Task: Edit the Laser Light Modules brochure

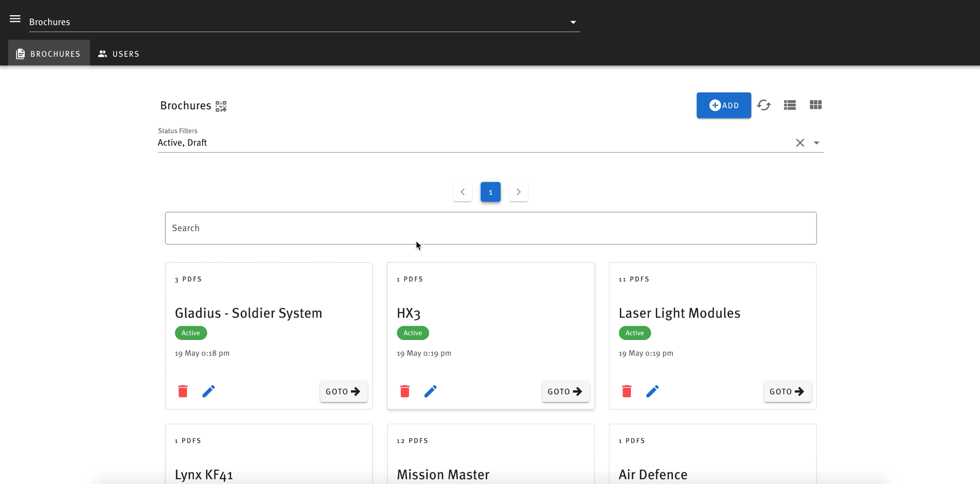Action: (652, 391)
